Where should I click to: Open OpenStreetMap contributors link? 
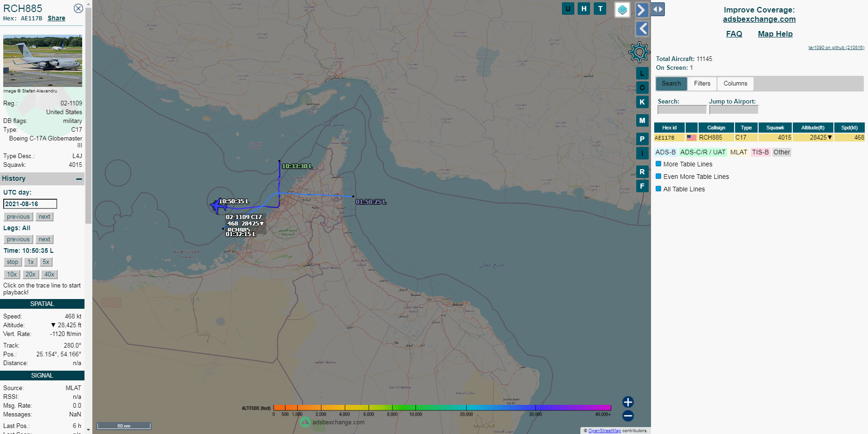(604, 431)
